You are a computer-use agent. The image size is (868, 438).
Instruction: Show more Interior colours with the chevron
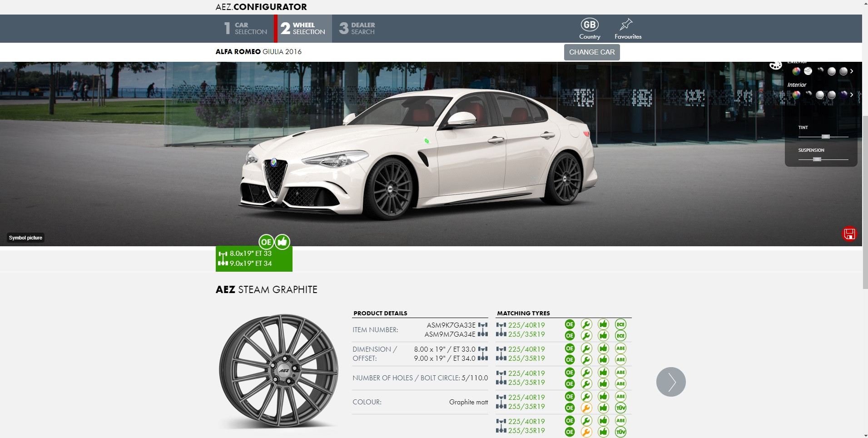pos(852,95)
